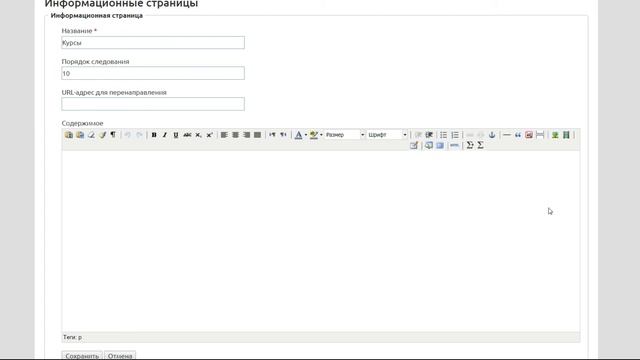640x360 pixels.
Task: Click the green tree image icon
Action: tap(555, 135)
